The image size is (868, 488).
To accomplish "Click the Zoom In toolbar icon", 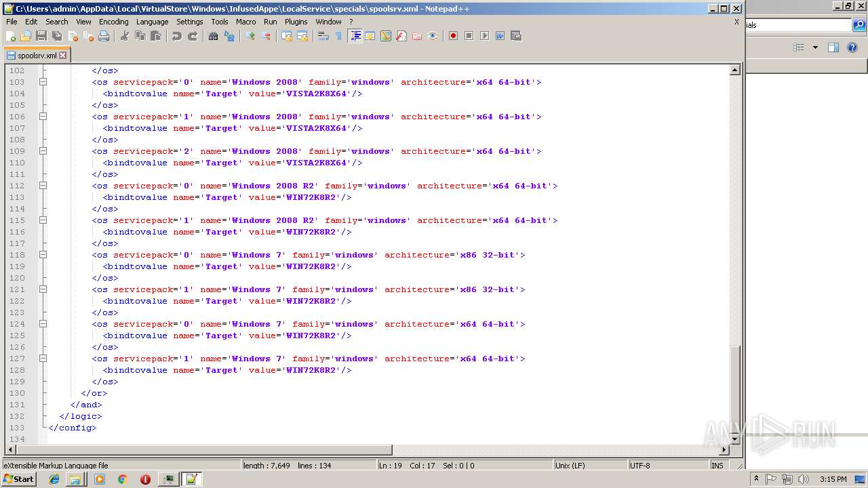I will [250, 36].
